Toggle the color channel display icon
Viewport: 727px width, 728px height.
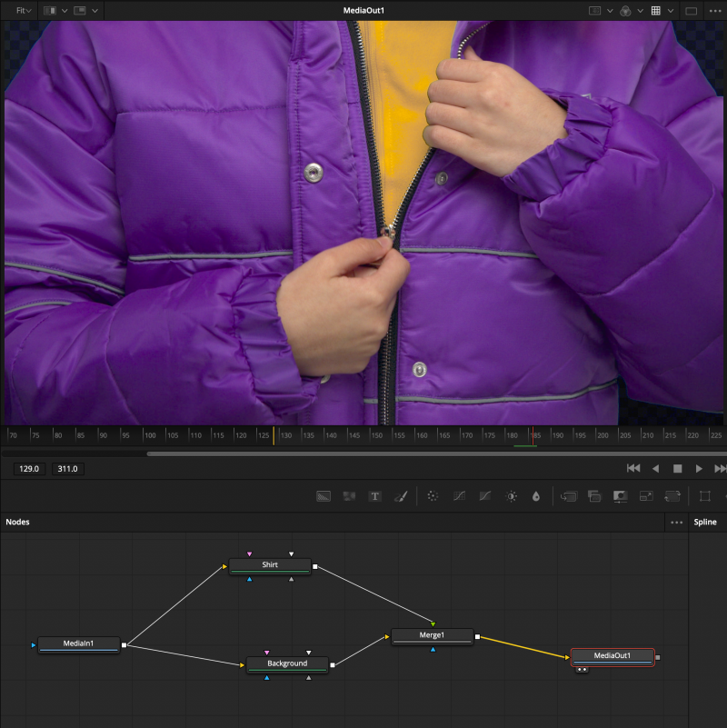(x=625, y=11)
